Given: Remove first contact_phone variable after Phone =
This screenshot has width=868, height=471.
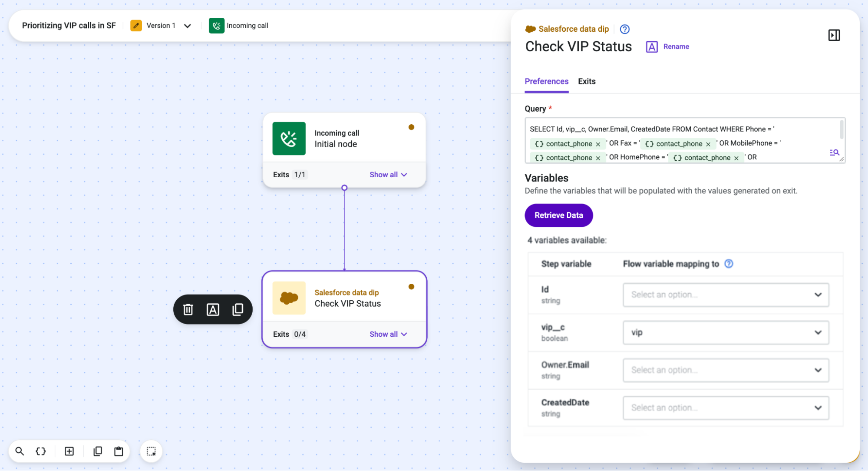Looking at the screenshot, I should [598, 144].
